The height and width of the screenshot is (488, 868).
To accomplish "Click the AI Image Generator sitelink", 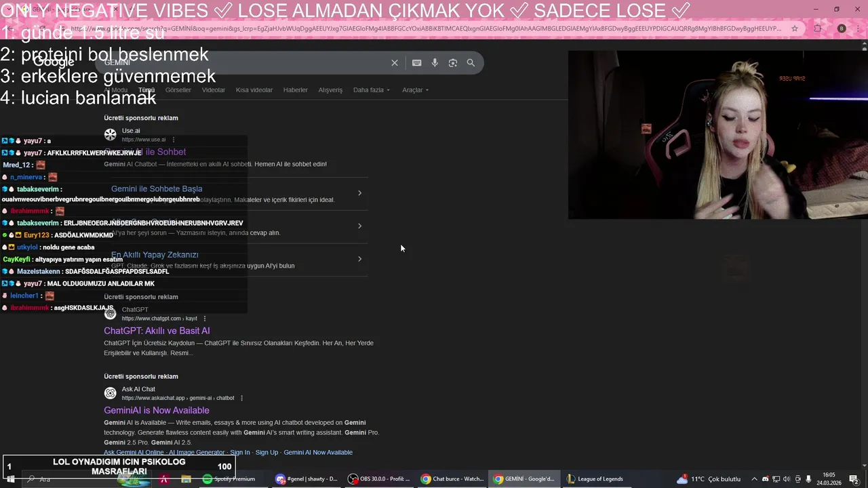I will 197,453.
